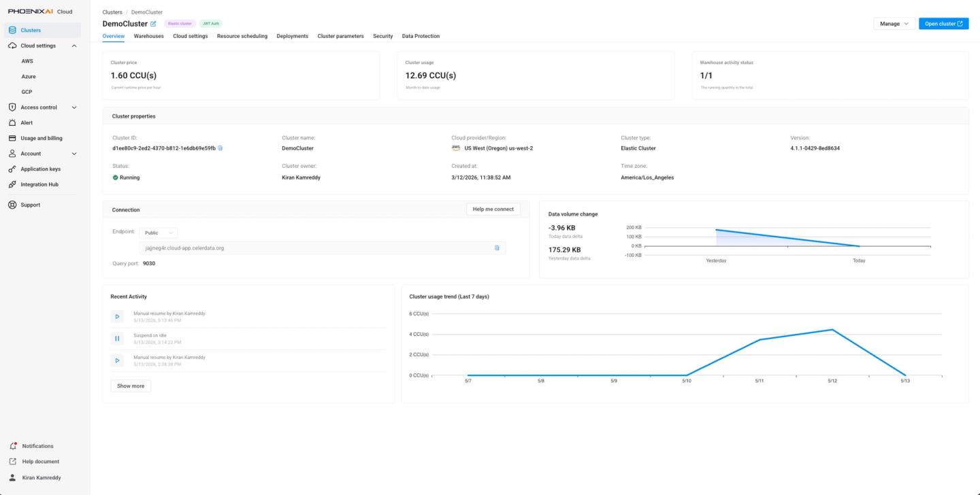Click the Support lifebuoy icon
Image resolution: width=980 pixels, height=495 pixels.
coord(12,205)
